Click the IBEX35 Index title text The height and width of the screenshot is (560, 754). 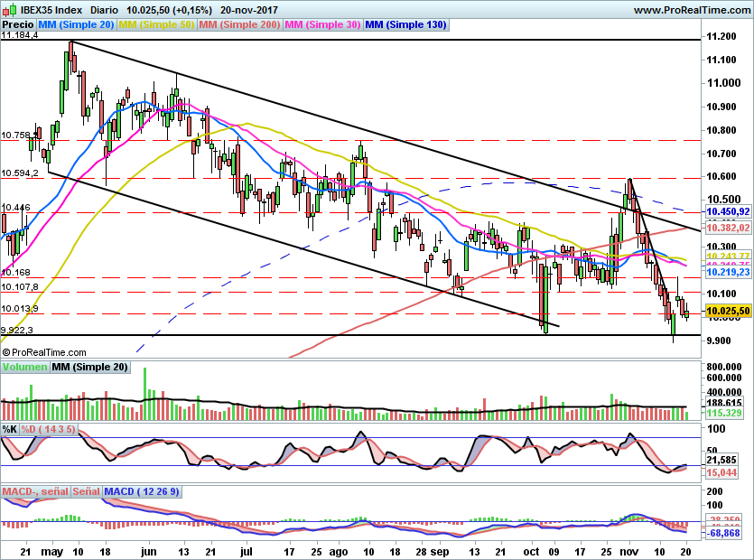tap(51, 10)
